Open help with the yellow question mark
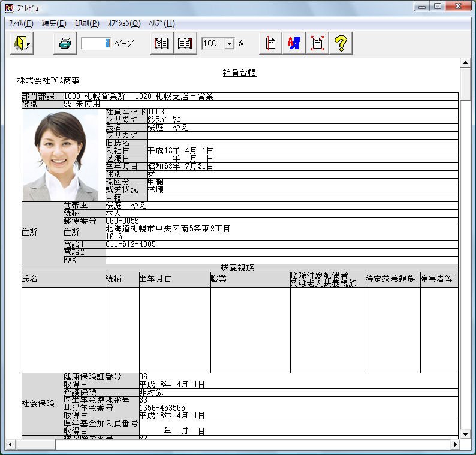 (341, 43)
